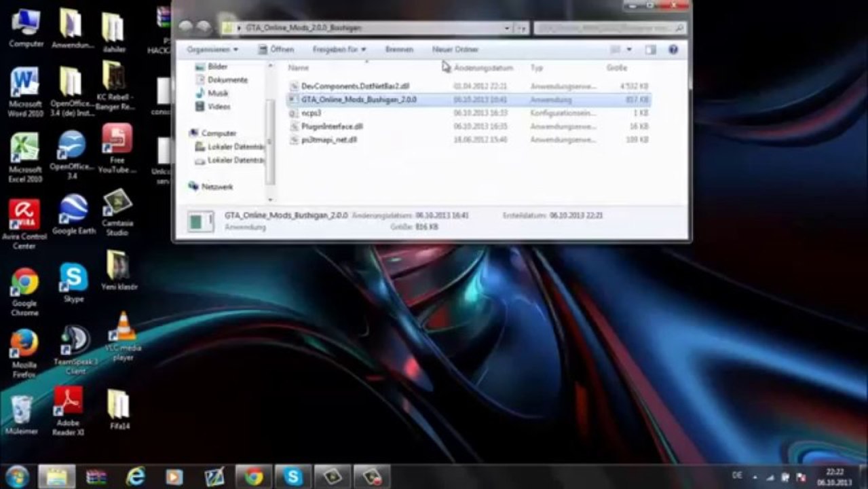This screenshot has width=868, height=489.
Task: Click the address bar path GTA_Online_Mods_2.0.0_Bushigan
Action: pyautogui.click(x=303, y=28)
